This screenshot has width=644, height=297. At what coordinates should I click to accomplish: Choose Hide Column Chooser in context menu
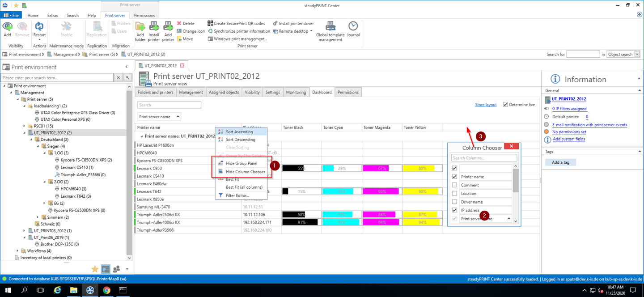tap(241, 172)
